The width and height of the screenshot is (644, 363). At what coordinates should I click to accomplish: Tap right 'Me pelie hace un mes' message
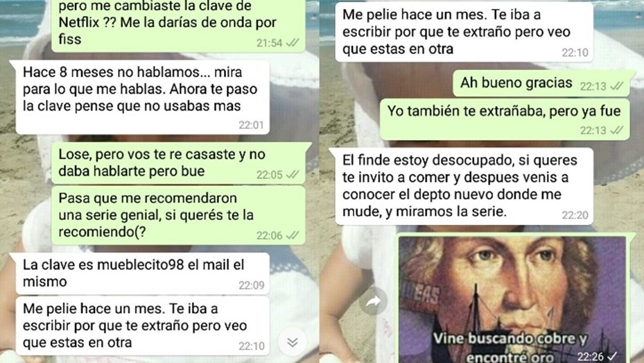[464, 32]
